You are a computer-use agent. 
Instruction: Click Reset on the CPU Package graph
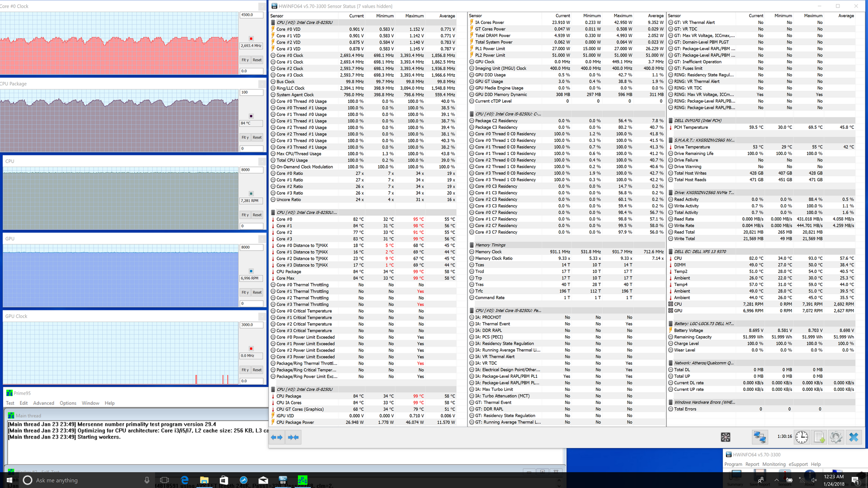[x=257, y=137]
